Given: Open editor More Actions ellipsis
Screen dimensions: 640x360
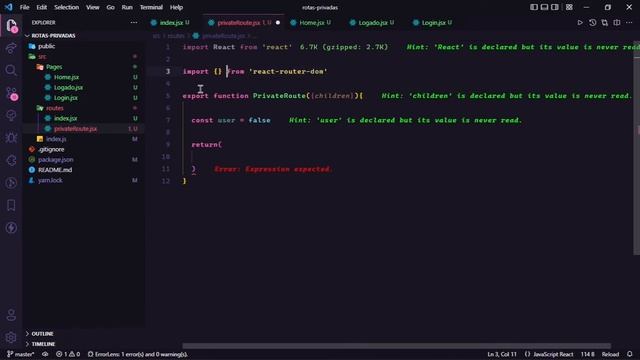Looking at the screenshot, I should tap(629, 22).
